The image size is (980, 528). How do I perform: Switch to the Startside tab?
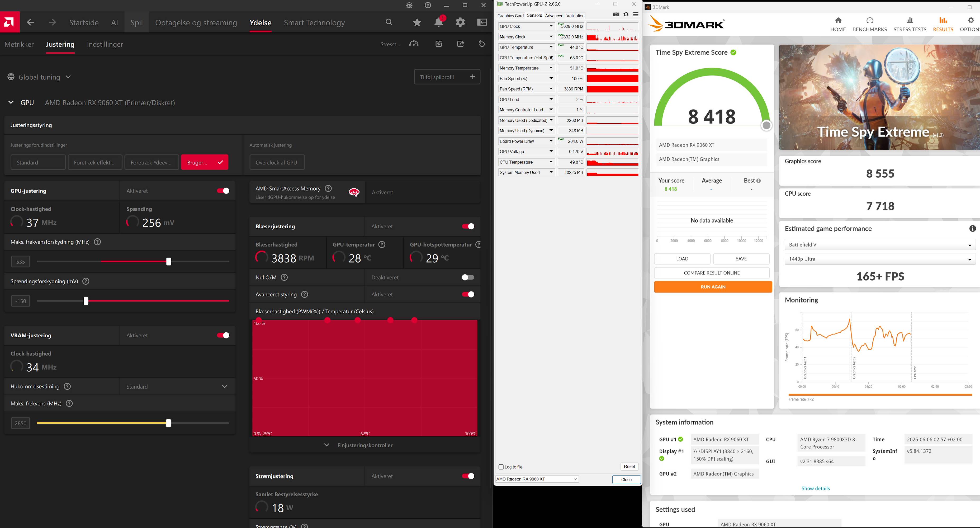[x=84, y=22]
